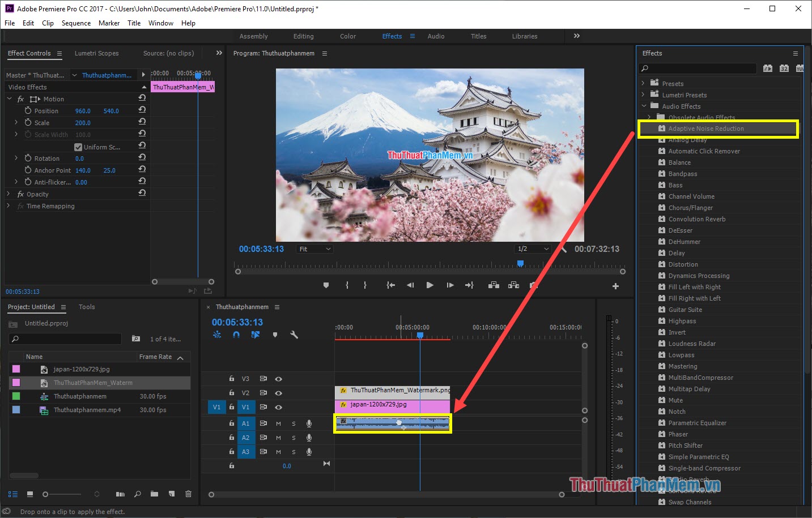Click the Lift button in Program Monitor
Viewport: 812px width, 518px height.
pyautogui.click(x=494, y=285)
